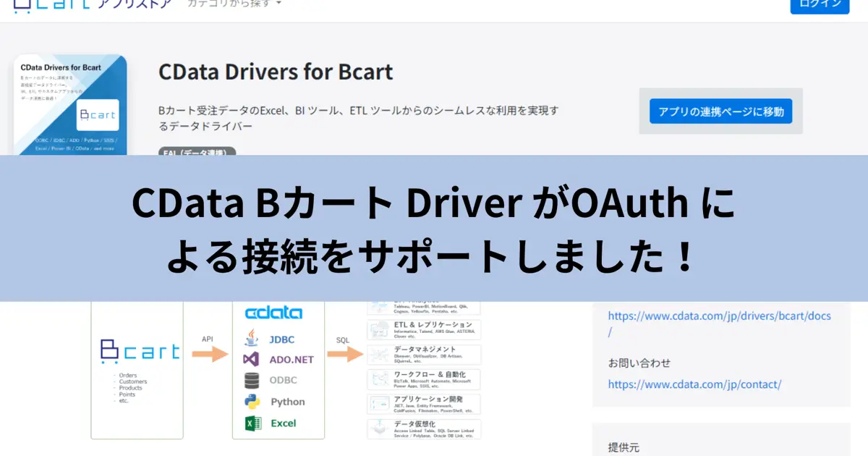Open the CData Drivers for Bcart thumbnail
The image size is (868, 456).
71,105
